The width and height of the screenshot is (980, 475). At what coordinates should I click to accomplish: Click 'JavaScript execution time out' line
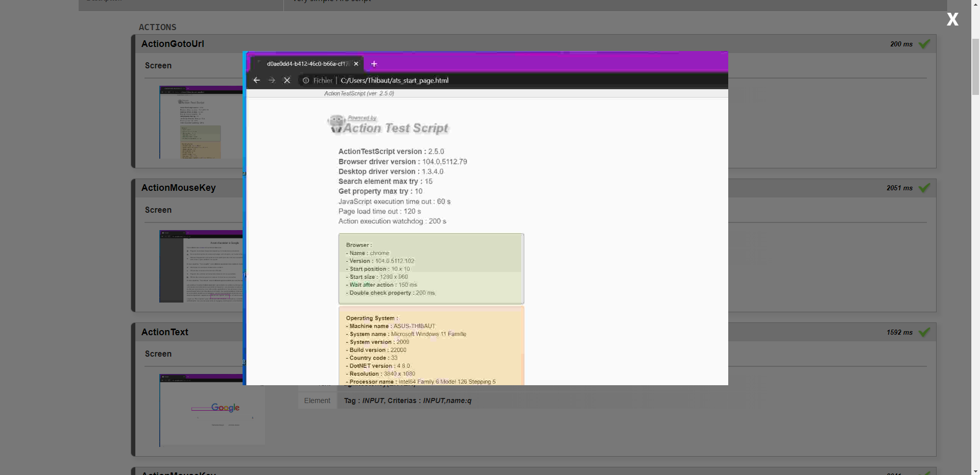(x=394, y=202)
